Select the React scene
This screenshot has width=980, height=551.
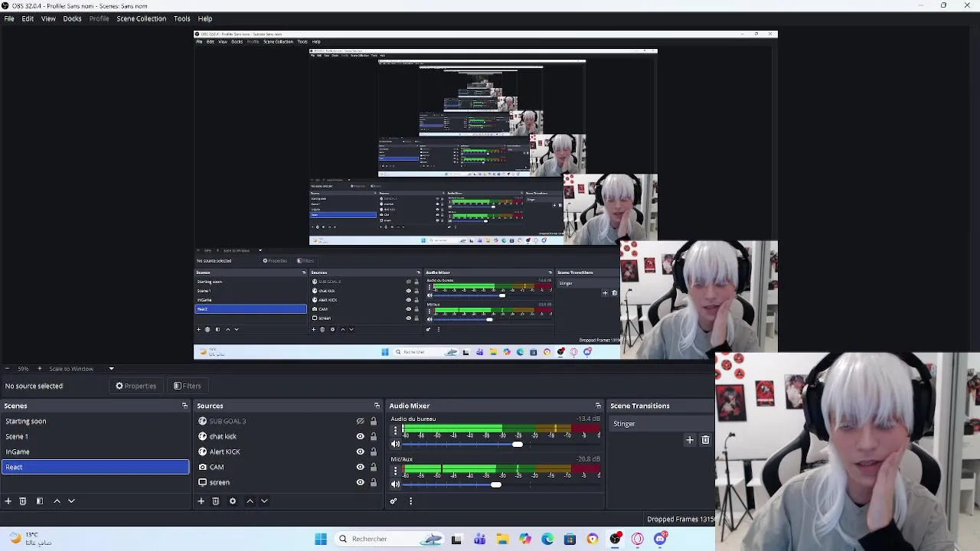[96, 467]
